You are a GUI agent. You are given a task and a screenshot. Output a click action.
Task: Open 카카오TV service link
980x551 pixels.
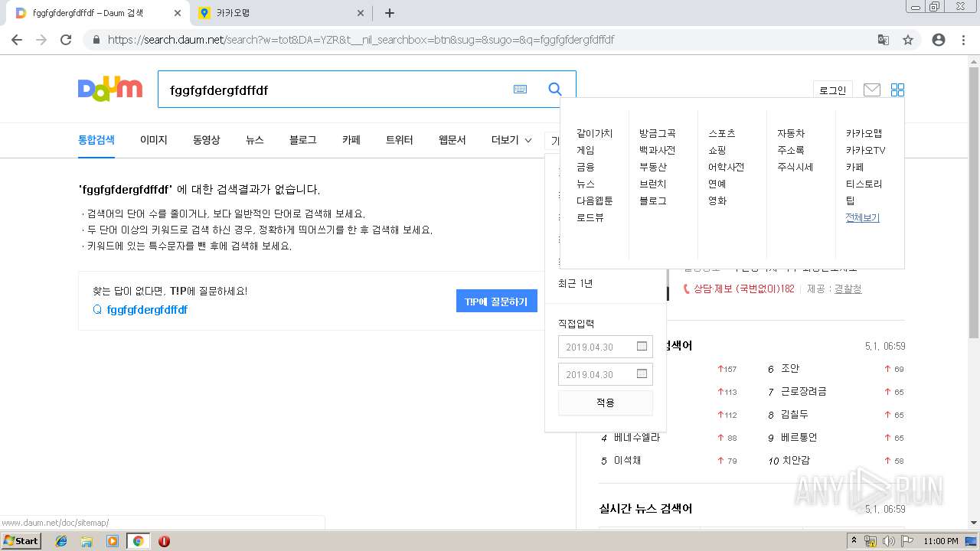(x=865, y=150)
